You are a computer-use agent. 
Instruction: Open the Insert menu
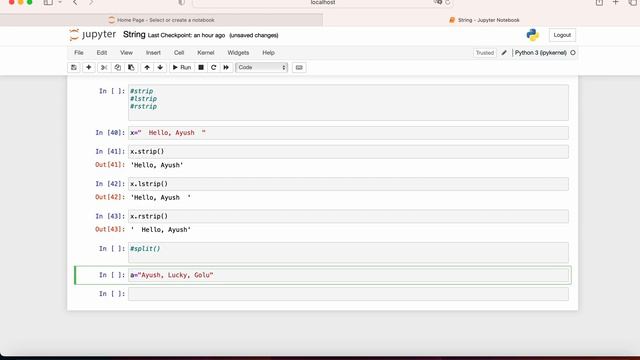[x=153, y=53]
